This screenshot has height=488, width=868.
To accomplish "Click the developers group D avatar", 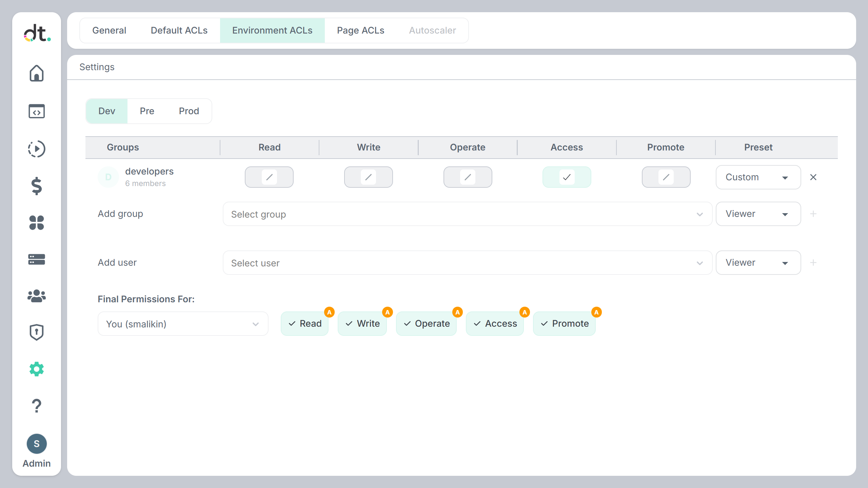I will [x=108, y=177].
